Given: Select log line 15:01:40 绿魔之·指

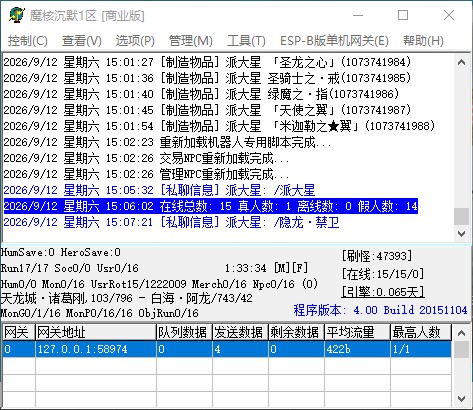Looking at the screenshot, I should [x=201, y=94].
